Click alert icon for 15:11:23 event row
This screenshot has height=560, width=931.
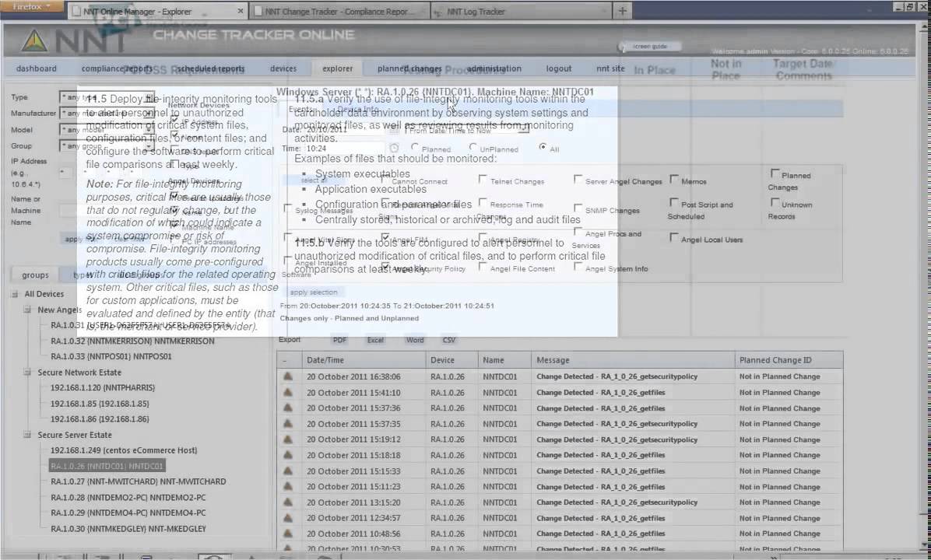(x=288, y=486)
